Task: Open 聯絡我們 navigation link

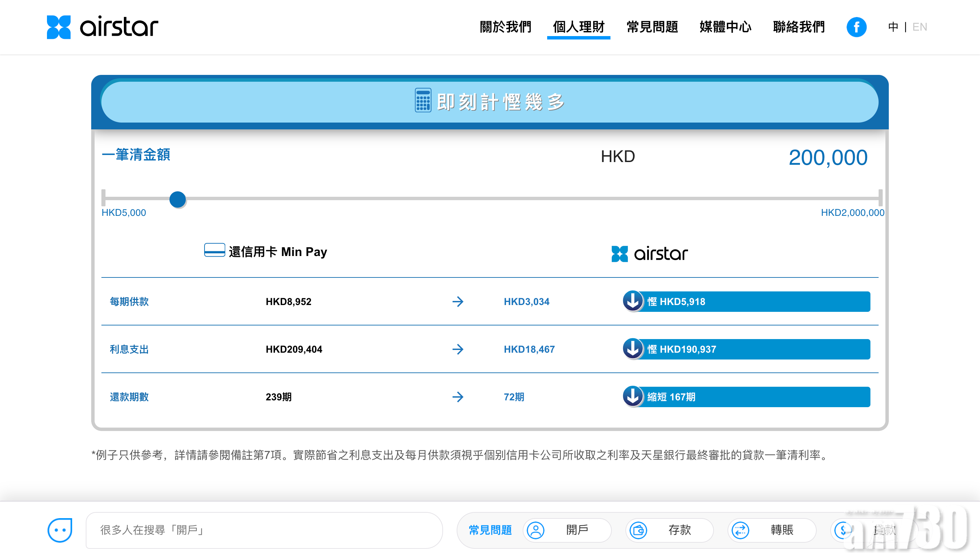Action: pyautogui.click(x=799, y=27)
